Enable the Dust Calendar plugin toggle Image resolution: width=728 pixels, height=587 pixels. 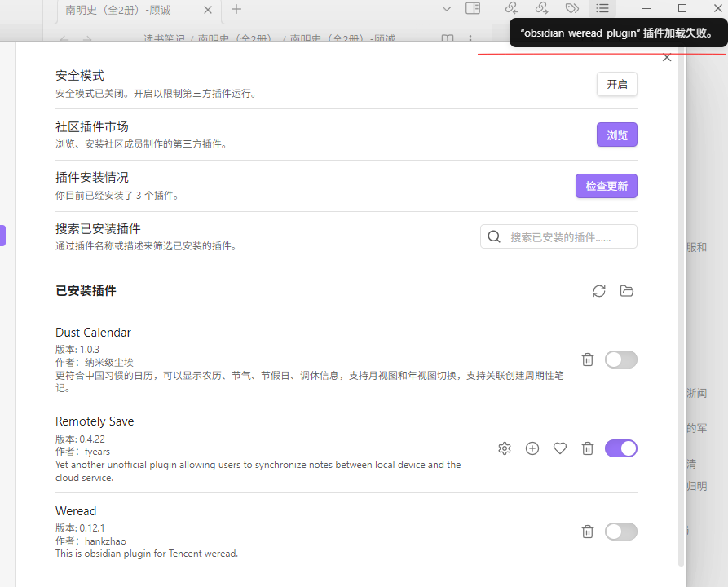[620, 360]
